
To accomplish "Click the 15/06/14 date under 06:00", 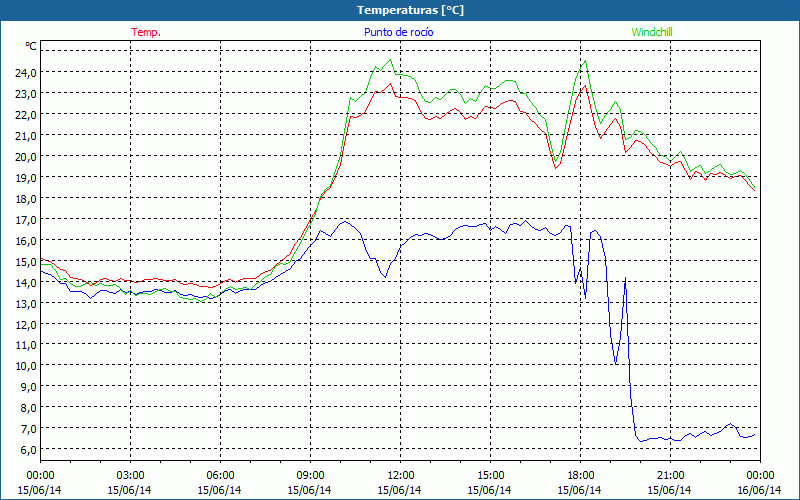I will [219, 490].
